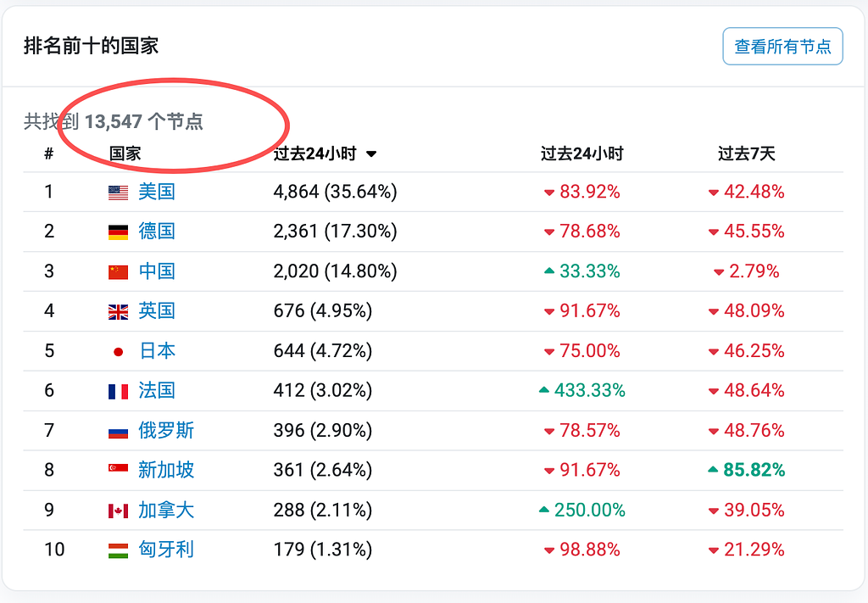
Task: Click the Canada flag icon
Action: [x=119, y=511]
